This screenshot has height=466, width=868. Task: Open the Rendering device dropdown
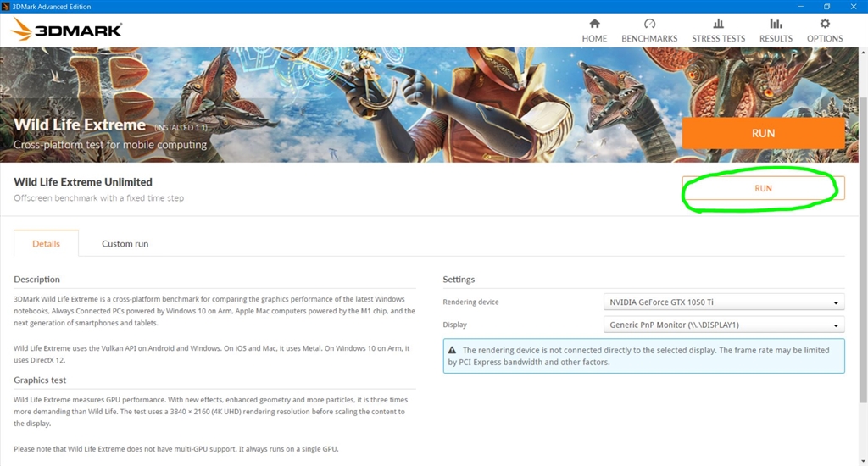pos(724,302)
